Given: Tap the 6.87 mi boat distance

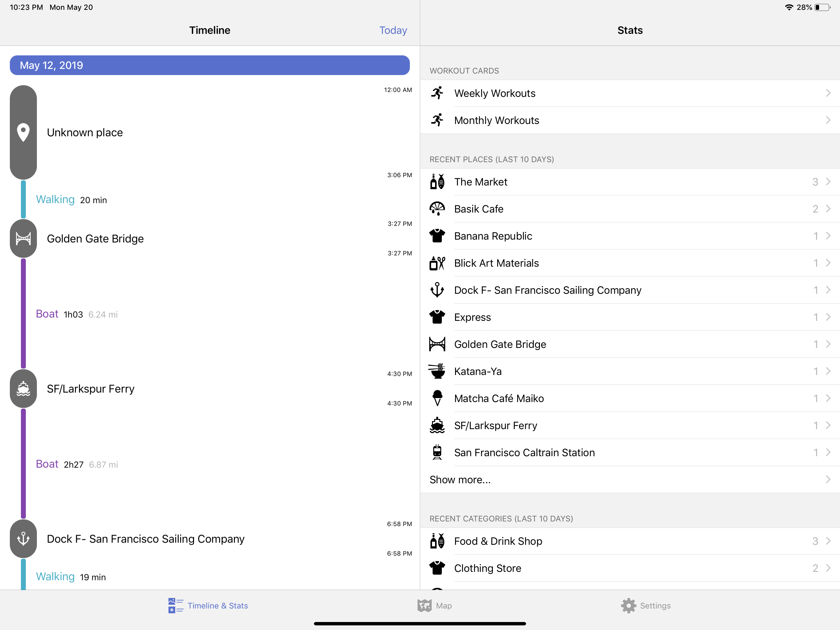Looking at the screenshot, I should [103, 464].
